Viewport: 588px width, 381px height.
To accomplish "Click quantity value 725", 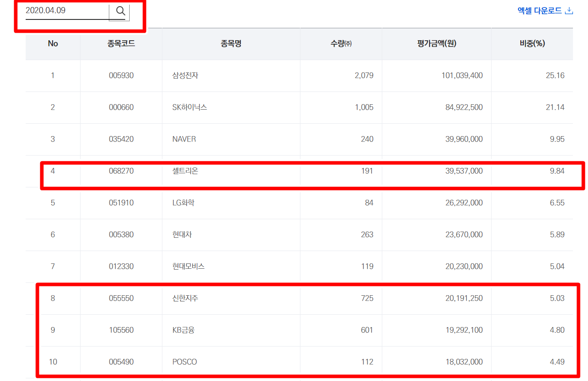I will [x=367, y=298].
